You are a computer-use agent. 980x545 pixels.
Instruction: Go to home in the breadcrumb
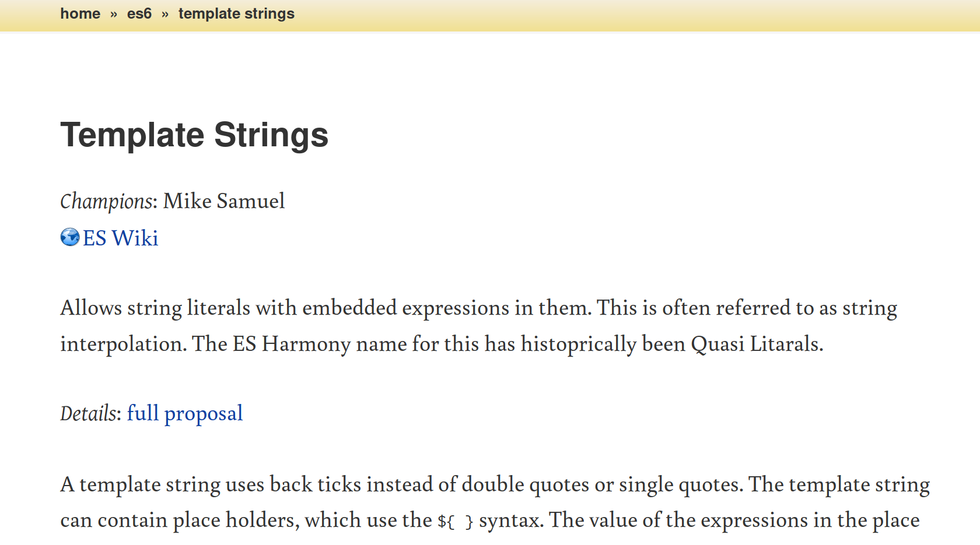point(80,13)
